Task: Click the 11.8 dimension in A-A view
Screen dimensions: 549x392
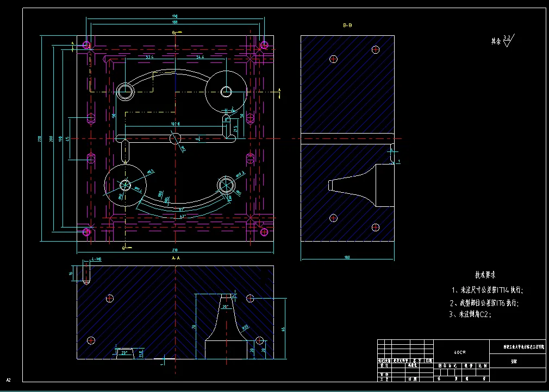Action: point(141,354)
